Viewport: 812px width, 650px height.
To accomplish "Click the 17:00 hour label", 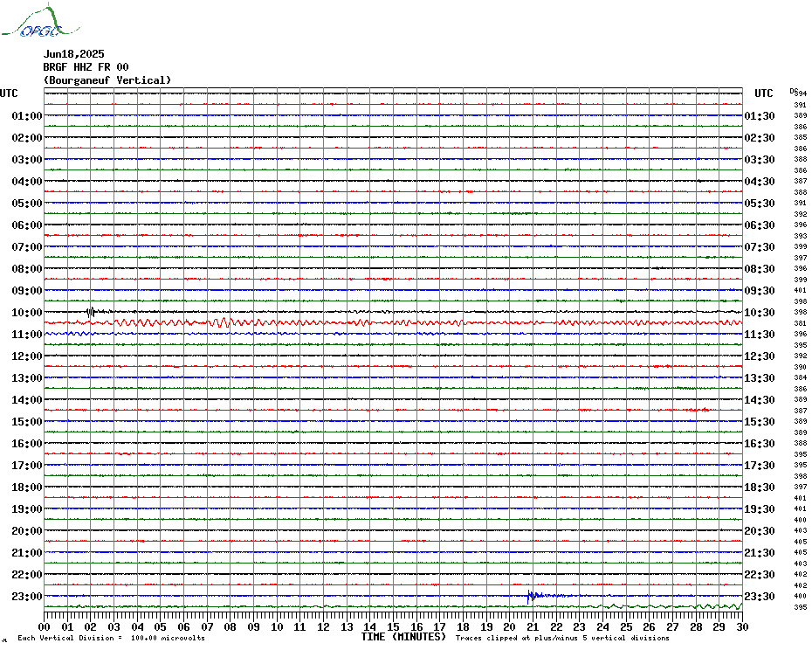I will coord(27,466).
